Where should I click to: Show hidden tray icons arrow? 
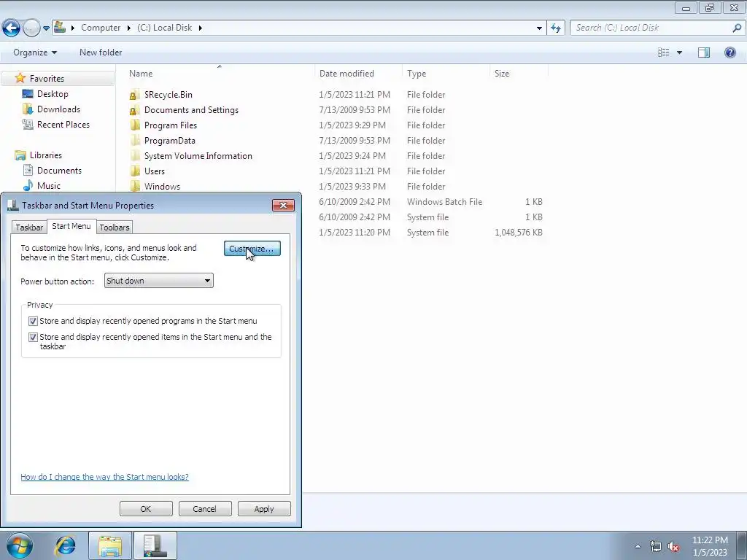(638, 546)
